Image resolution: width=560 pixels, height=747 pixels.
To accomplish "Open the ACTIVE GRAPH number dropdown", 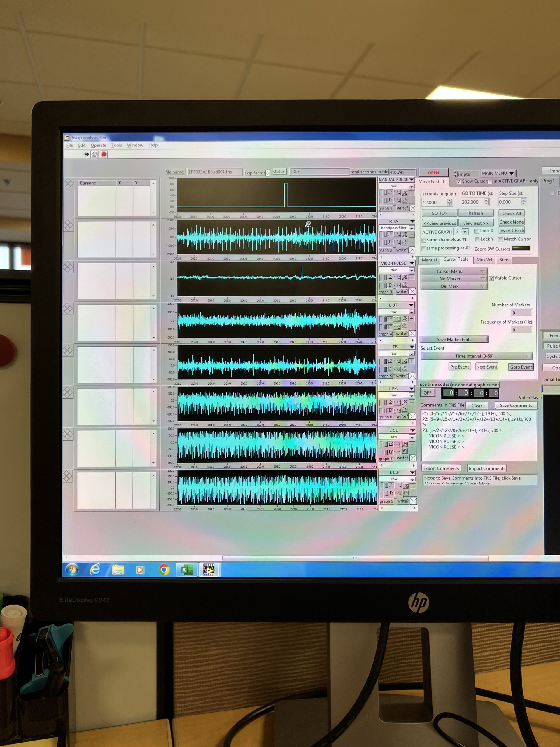I will point(465,232).
